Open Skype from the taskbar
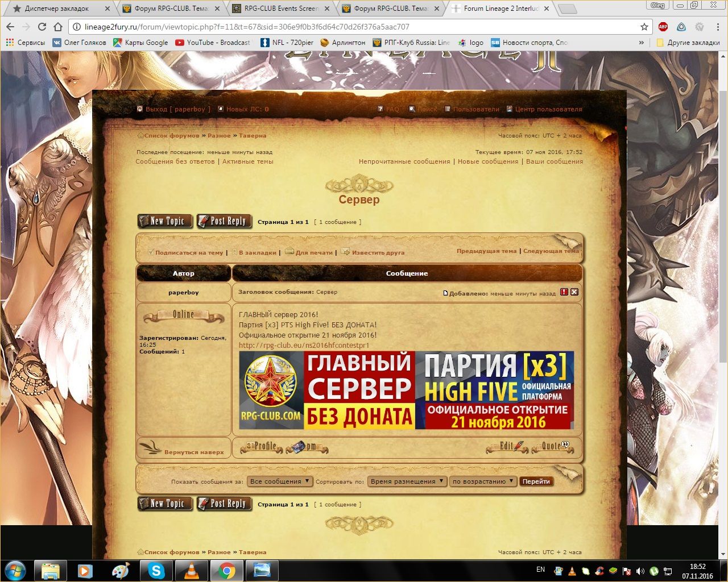 156,570
